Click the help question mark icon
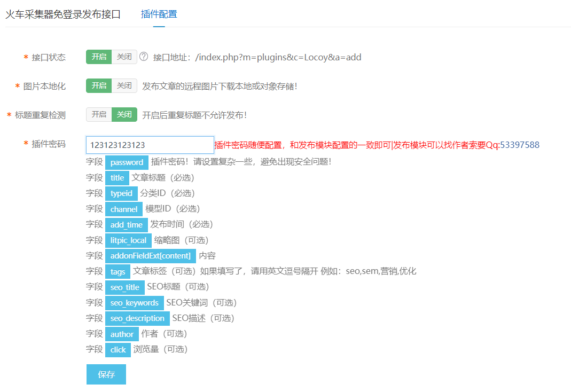Viewport: 571px width, 392px height. pyautogui.click(x=144, y=57)
